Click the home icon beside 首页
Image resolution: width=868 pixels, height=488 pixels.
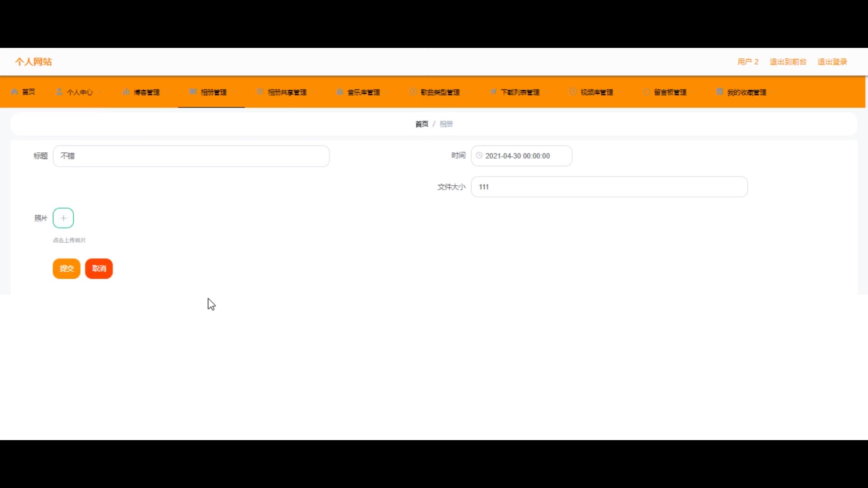(x=14, y=92)
